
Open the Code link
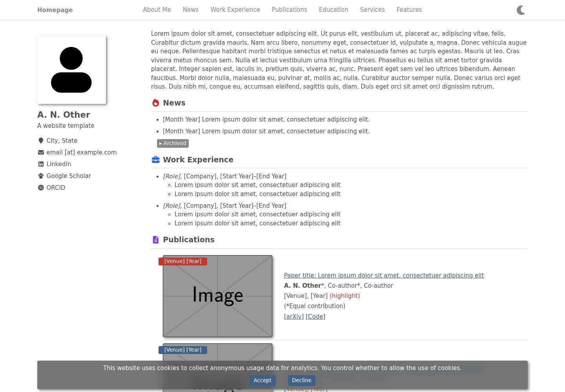point(315,317)
